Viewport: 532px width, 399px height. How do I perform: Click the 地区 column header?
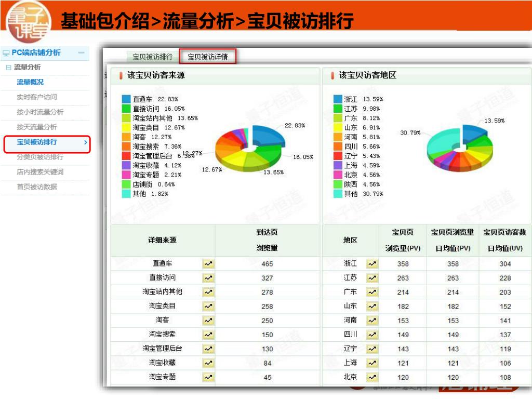click(x=350, y=240)
